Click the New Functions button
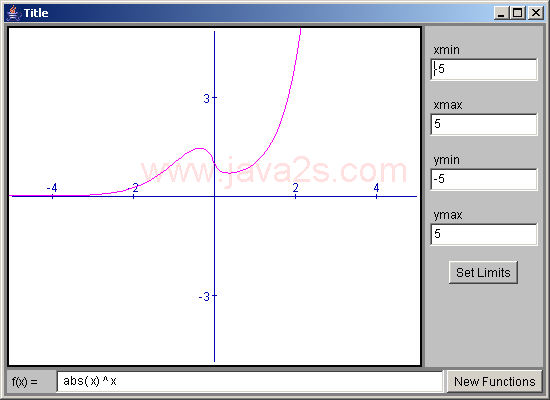Viewport: 550px width, 400px height. 495,381
